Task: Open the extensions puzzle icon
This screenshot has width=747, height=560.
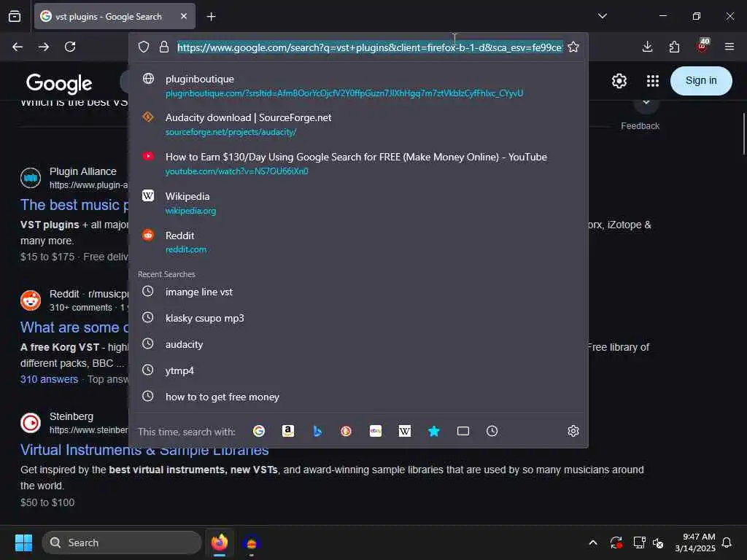Action: click(674, 47)
